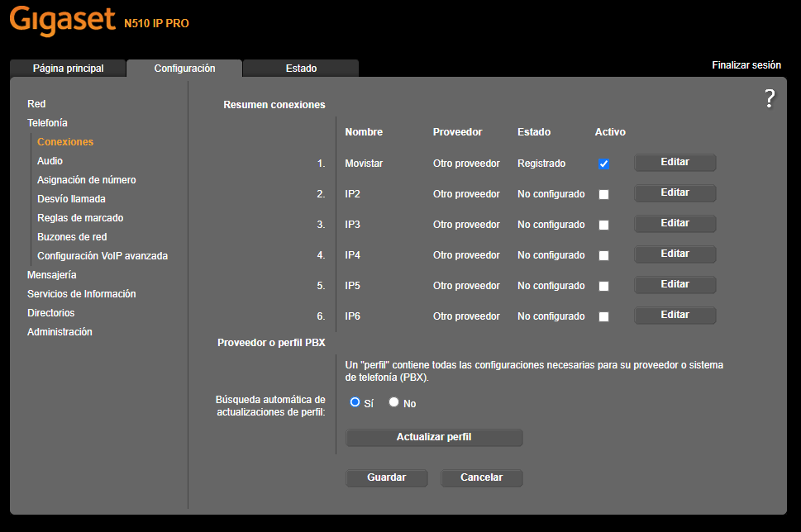The image size is (801, 532).
Task: Open the help question mark icon
Action: (x=769, y=98)
